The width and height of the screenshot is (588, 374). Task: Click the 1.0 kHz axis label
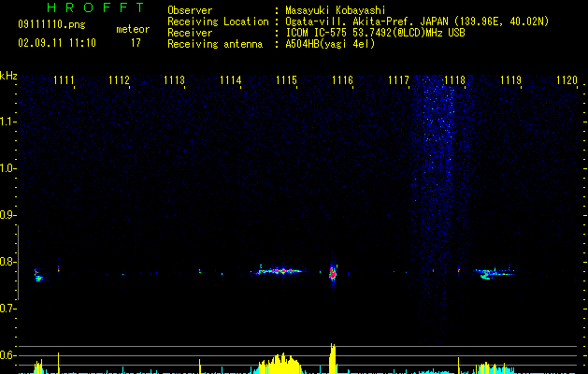pyautogui.click(x=7, y=168)
